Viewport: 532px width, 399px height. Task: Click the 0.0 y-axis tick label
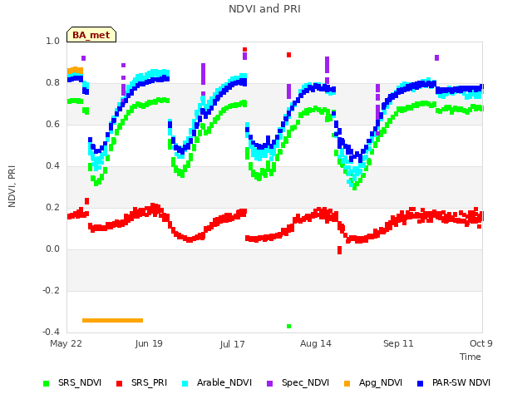click(x=52, y=249)
